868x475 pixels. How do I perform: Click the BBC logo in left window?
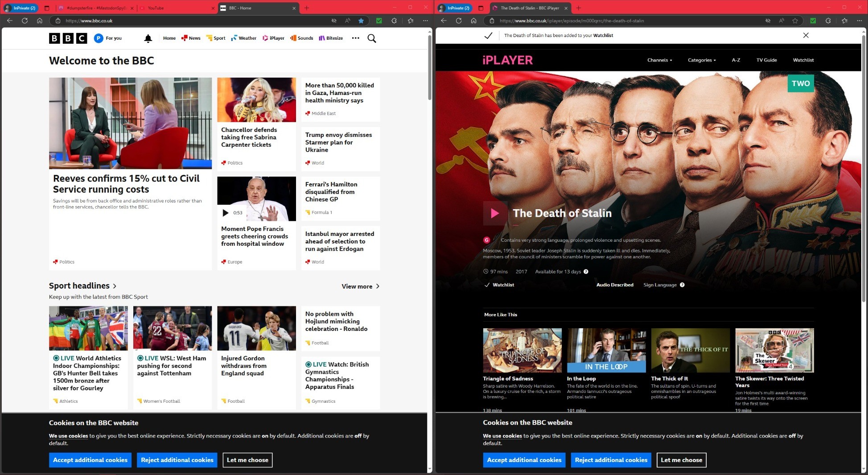[68, 38]
